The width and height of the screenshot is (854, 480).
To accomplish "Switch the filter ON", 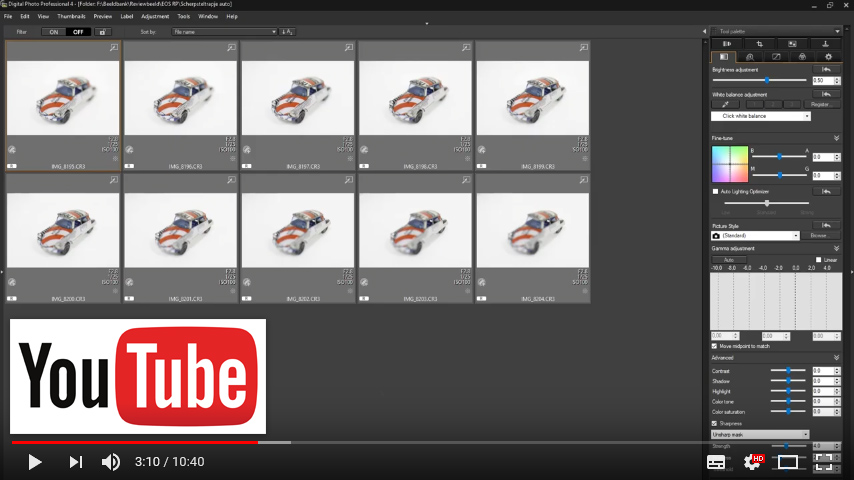I will (53, 32).
